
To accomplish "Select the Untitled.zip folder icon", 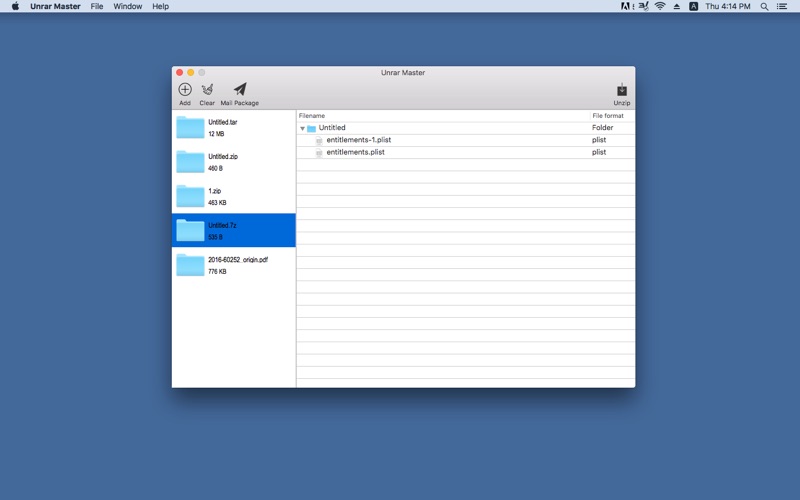I will click(190, 162).
